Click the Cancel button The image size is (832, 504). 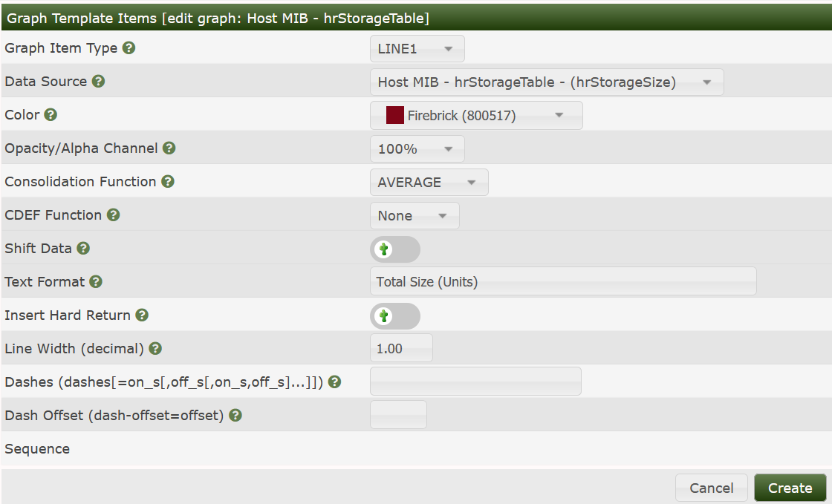pos(711,488)
